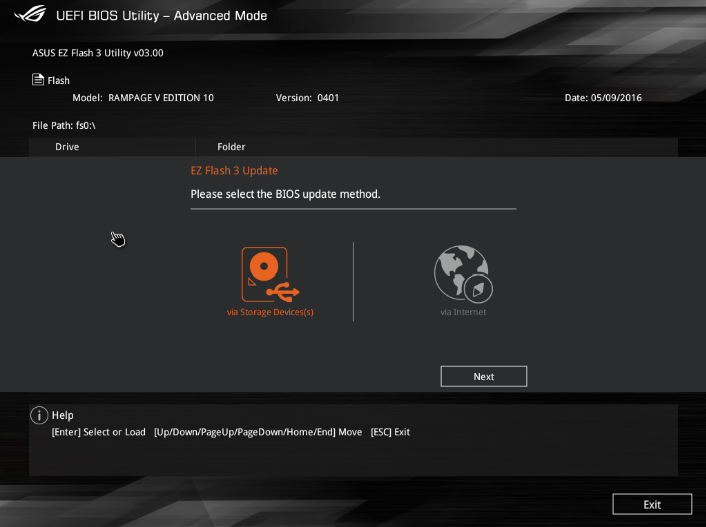The height and width of the screenshot is (527, 706).
Task: Click the Help key shortcuts text line
Action: [230, 432]
